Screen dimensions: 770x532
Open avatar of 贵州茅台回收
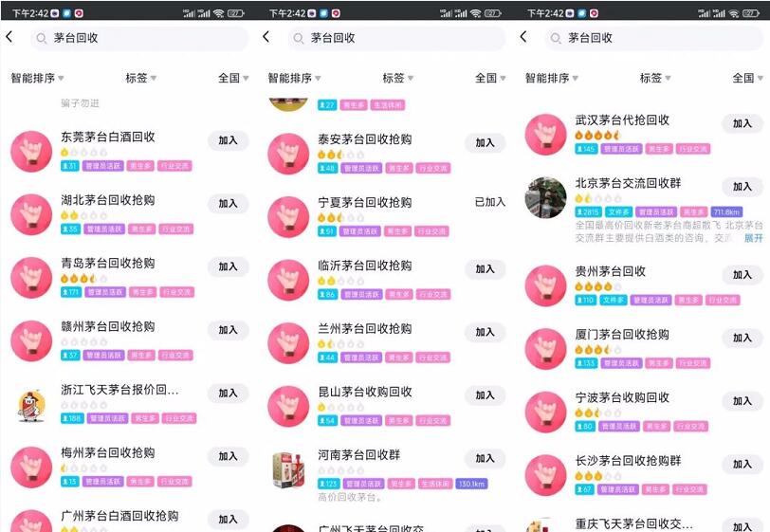[x=545, y=285]
